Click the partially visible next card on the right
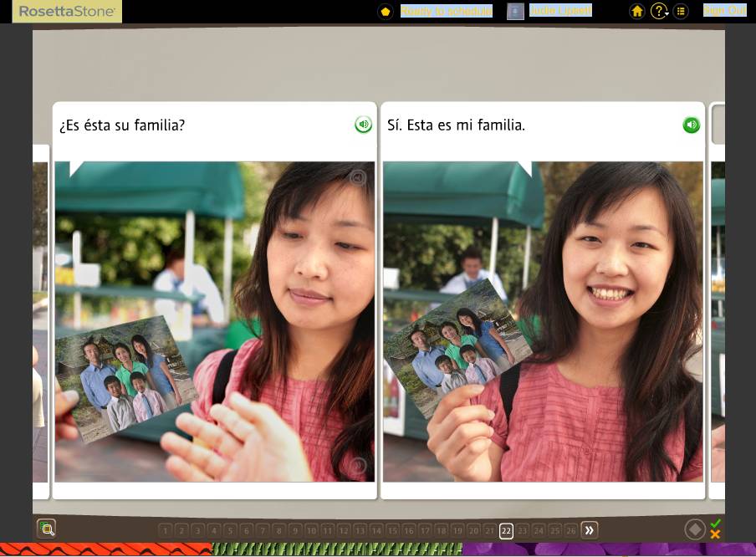756x557 pixels. [718, 299]
